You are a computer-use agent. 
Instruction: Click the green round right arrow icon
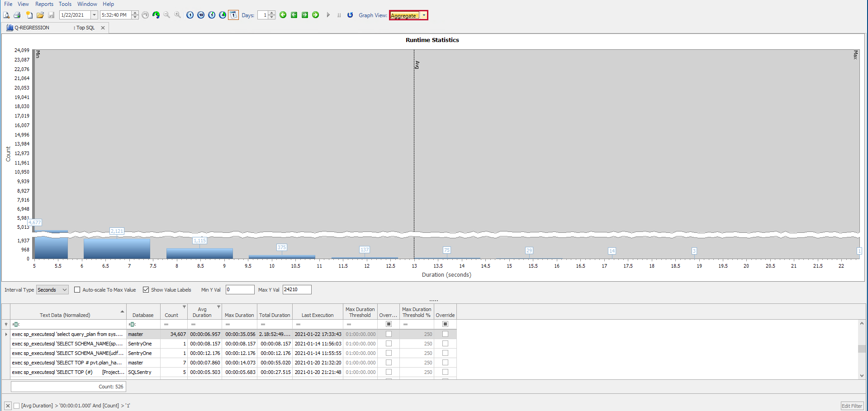click(x=316, y=15)
